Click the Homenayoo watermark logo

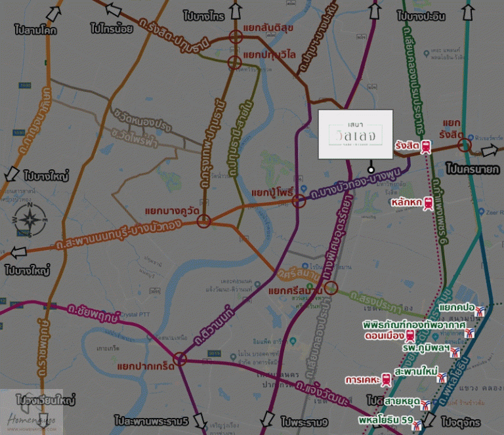[x=31, y=412]
